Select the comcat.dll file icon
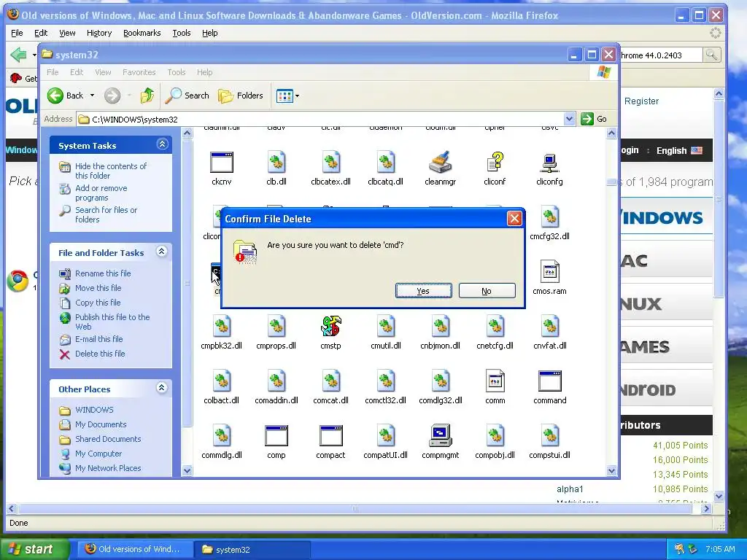Screen dimensions: 747x560 click(x=331, y=382)
